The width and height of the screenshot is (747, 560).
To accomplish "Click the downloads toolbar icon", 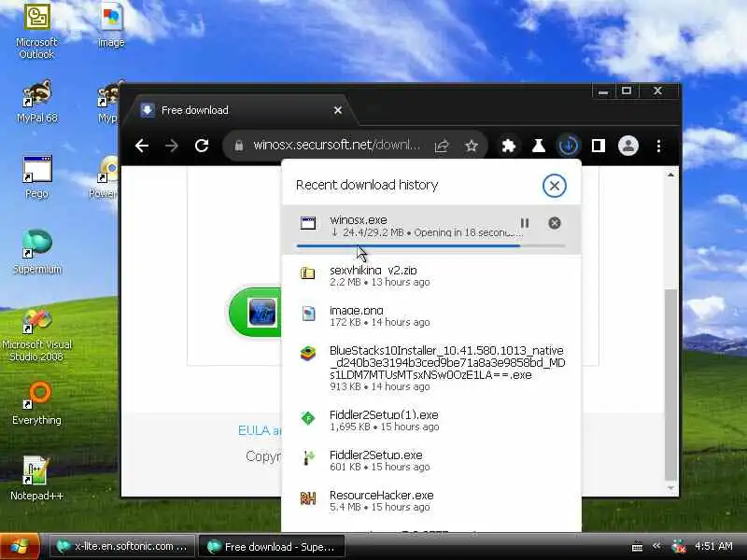I will (569, 146).
